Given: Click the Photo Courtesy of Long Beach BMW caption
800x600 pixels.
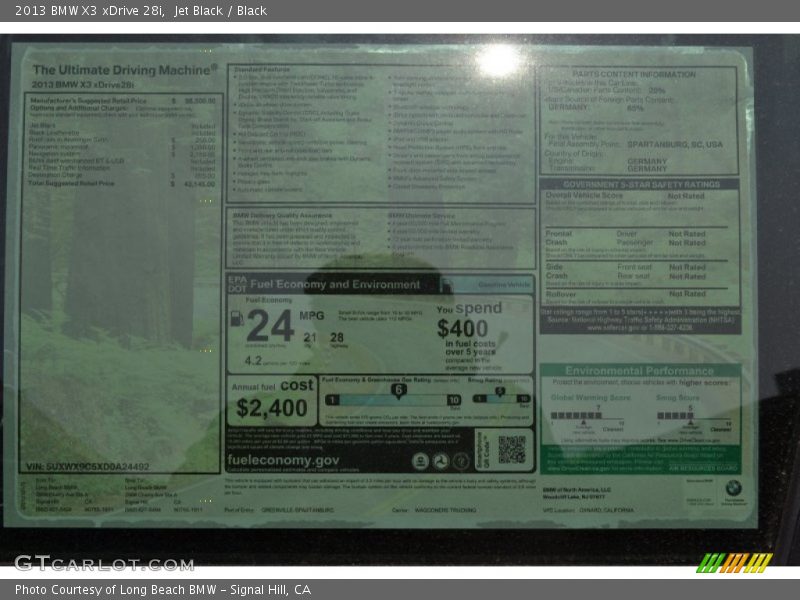Looking at the screenshot, I should 163,590.
